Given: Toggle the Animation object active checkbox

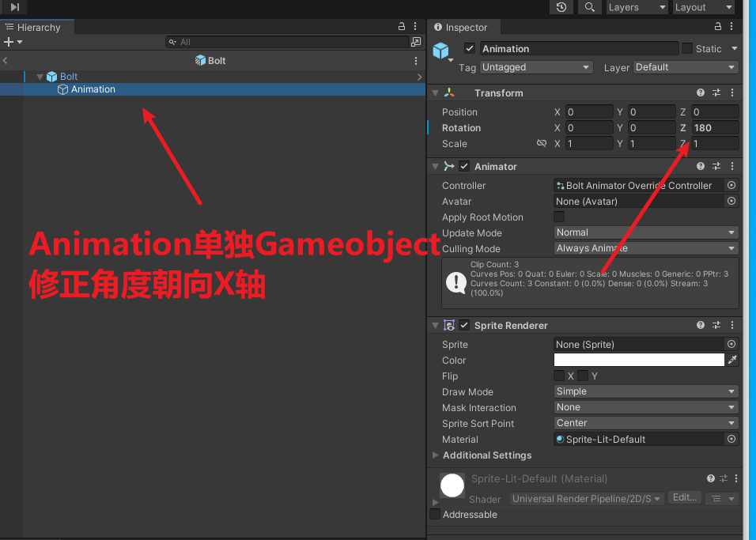Looking at the screenshot, I should (470, 48).
